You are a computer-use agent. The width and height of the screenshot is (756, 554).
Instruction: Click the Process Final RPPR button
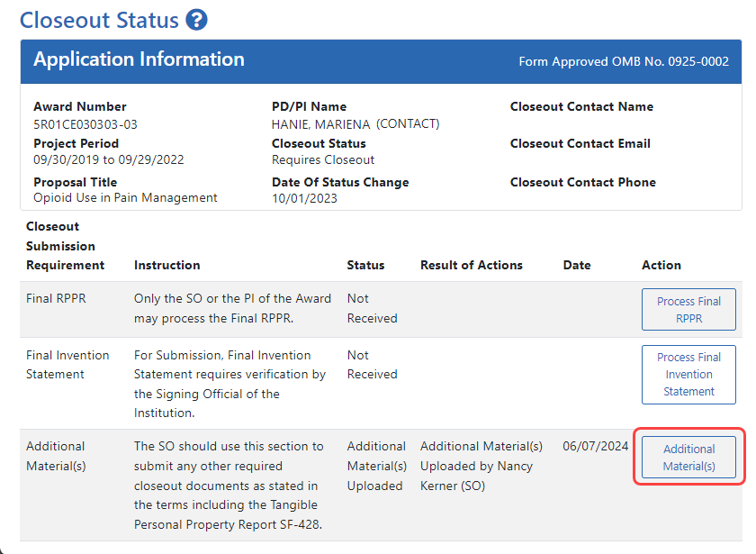pyautogui.click(x=688, y=309)
